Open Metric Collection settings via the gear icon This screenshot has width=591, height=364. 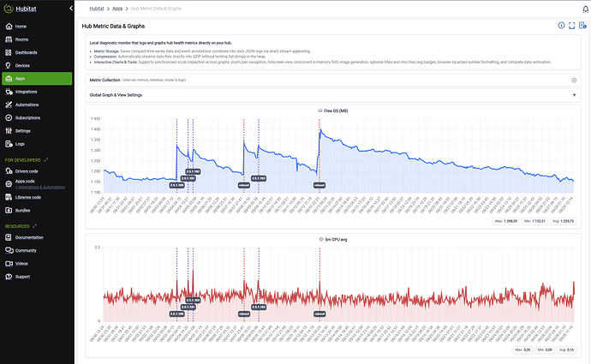(574, 80)
